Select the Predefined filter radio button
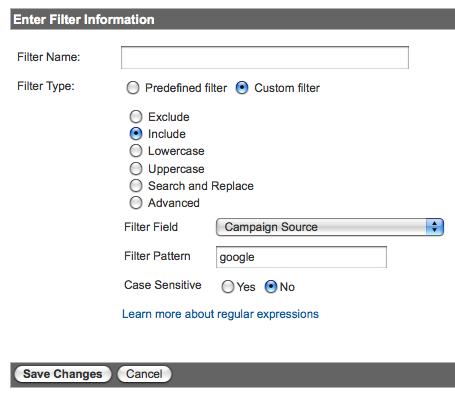The width and height of the screenshot is (455, 398). [133, 88]
